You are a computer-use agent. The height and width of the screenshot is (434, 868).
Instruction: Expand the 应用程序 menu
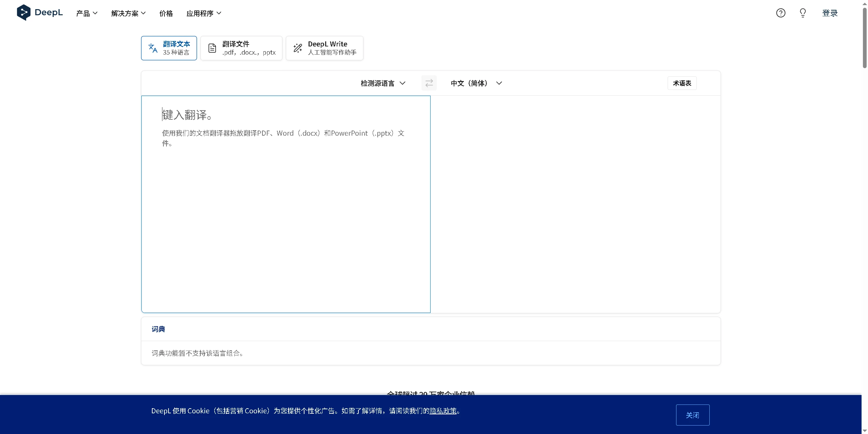204,13
